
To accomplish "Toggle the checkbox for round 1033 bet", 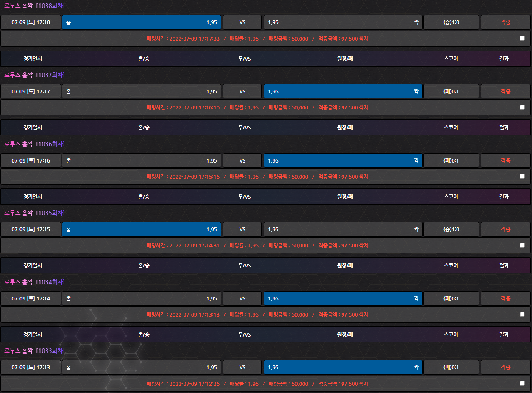I will pyautogui.click(x=522, y=383).
